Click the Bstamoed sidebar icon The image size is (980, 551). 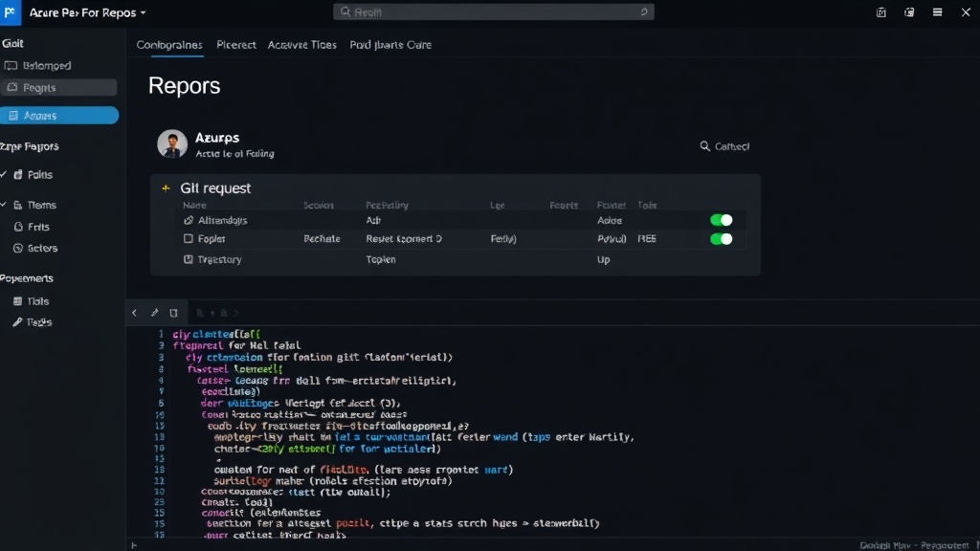11,66
